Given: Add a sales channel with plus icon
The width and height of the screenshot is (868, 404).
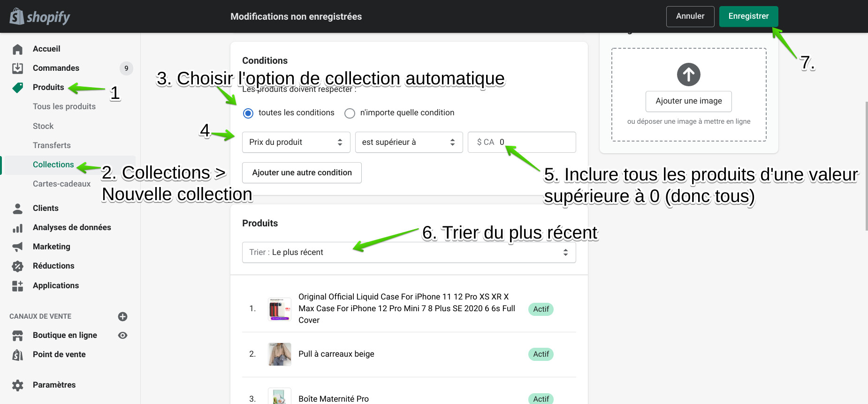Looking at the screenshot, I should (123, 316).
